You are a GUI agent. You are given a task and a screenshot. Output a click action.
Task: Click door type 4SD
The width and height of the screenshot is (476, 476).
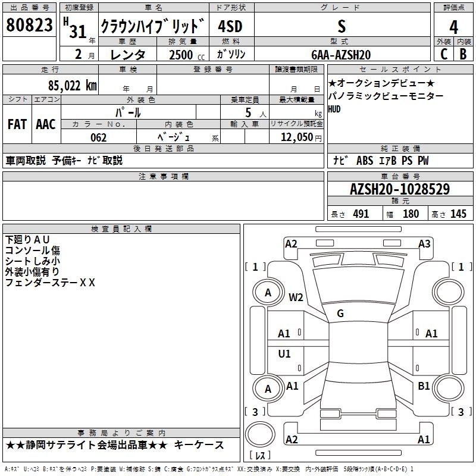click(x=230, y=26)
